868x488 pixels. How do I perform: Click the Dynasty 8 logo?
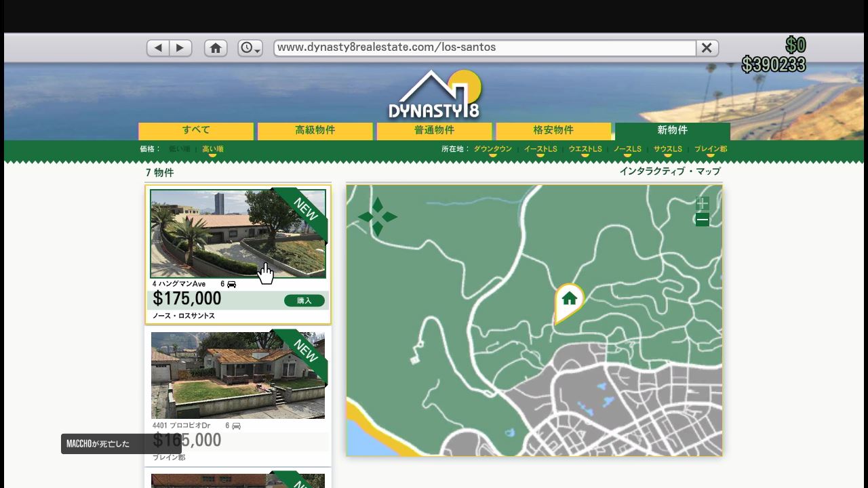point(434,94)
